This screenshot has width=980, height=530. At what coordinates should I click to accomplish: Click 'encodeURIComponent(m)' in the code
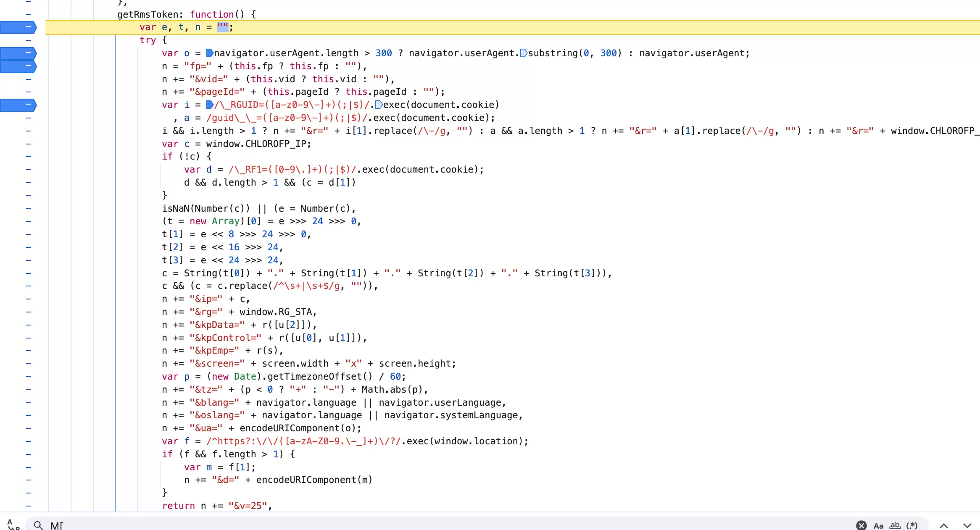(x=314, y=480)
